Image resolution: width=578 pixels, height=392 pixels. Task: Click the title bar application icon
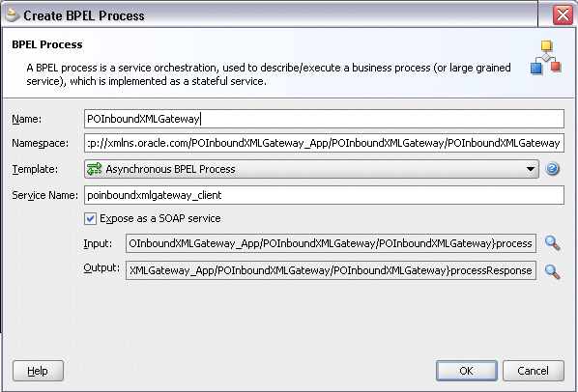pos(13,15)
